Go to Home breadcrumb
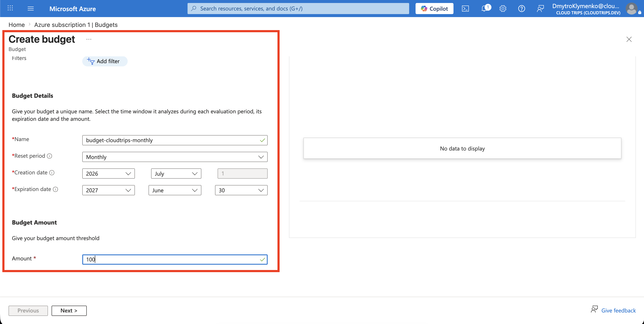Screen dimensions: 644x324 coord(16,25)
